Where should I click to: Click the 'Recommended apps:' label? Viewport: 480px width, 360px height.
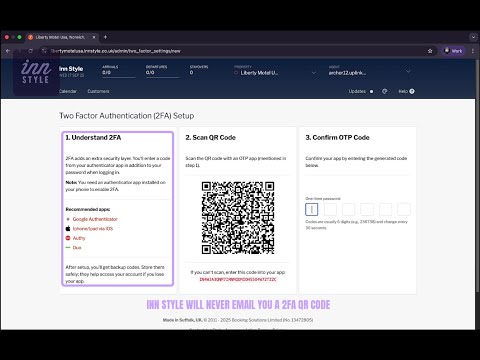pyautogui.click(x=88, y=209)
